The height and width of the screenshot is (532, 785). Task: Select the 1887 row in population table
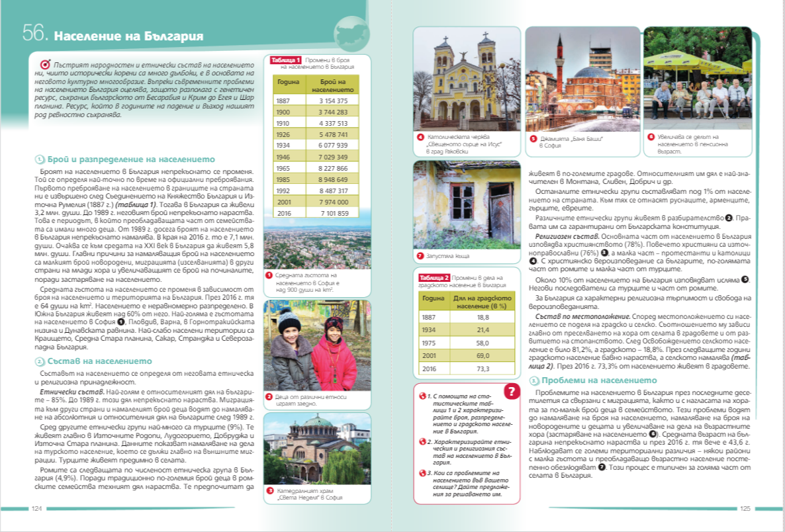[315, 101]
